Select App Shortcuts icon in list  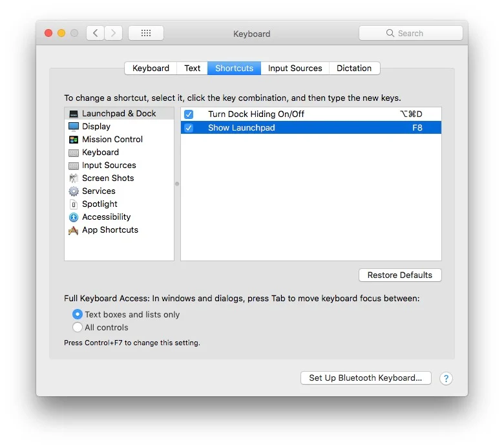click(74, 230)
